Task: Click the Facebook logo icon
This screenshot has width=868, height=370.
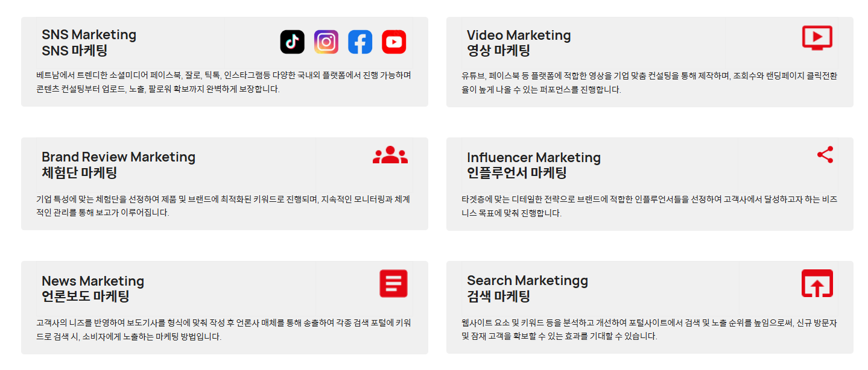Action: [360, 42]
